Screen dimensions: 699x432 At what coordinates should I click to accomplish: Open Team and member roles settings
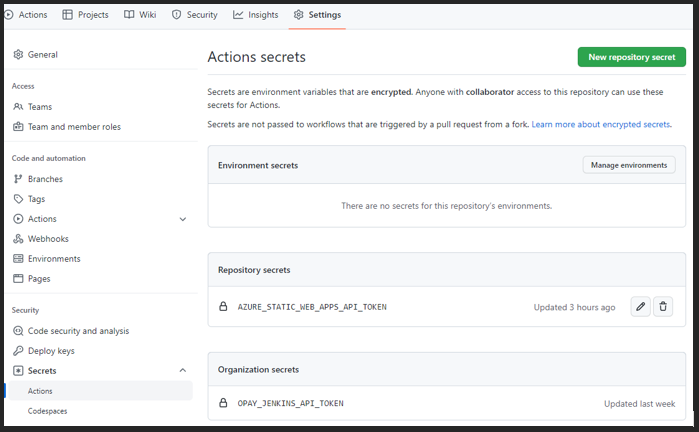(x=74, y=127)
